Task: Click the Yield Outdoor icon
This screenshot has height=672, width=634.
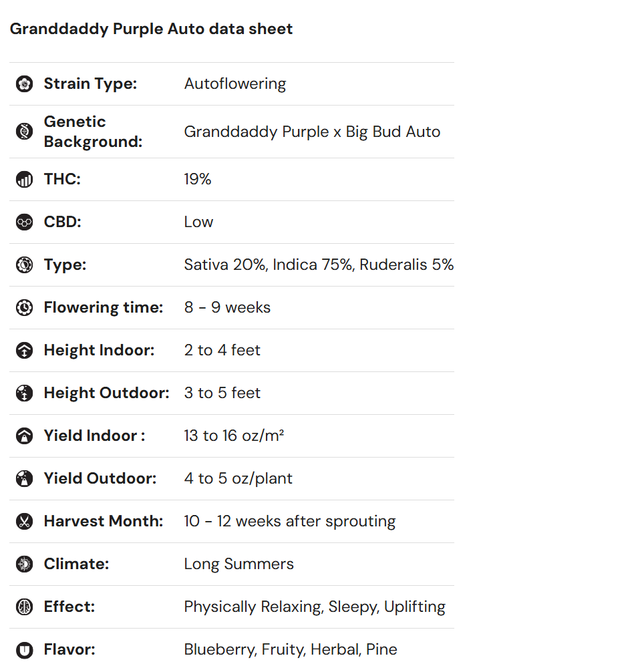Action: pos(24,479)
